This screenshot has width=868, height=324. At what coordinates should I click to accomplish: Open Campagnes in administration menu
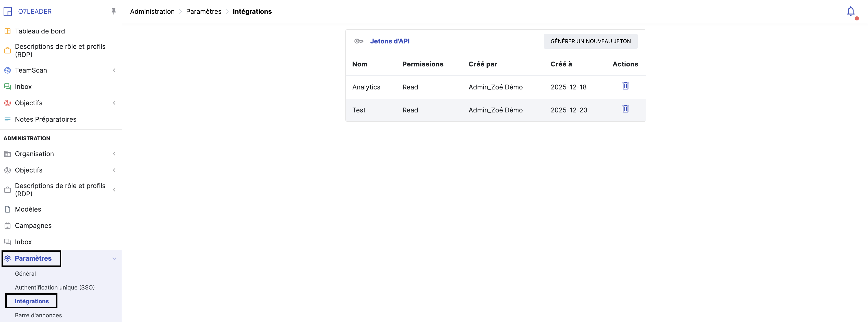[x=33, y=226]
